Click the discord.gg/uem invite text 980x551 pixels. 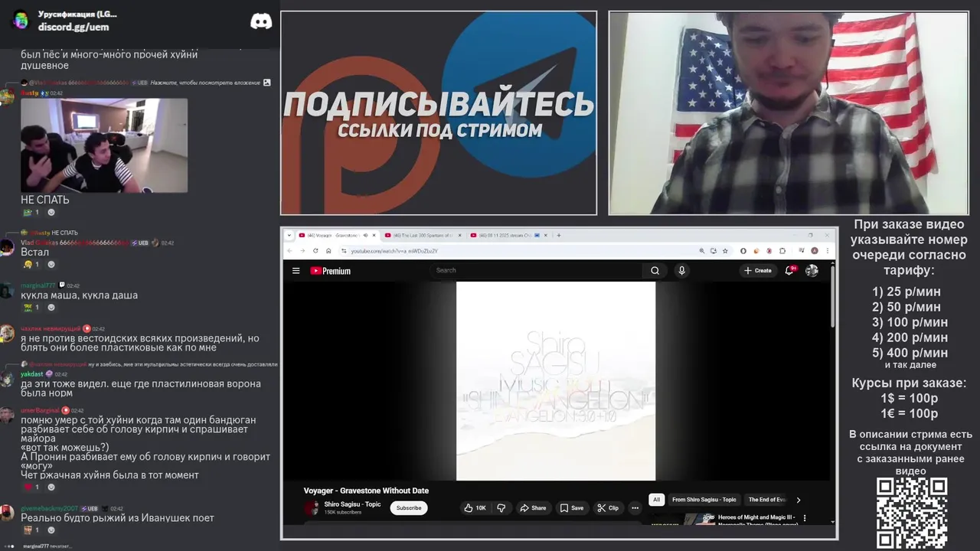(x=73, y=27)
